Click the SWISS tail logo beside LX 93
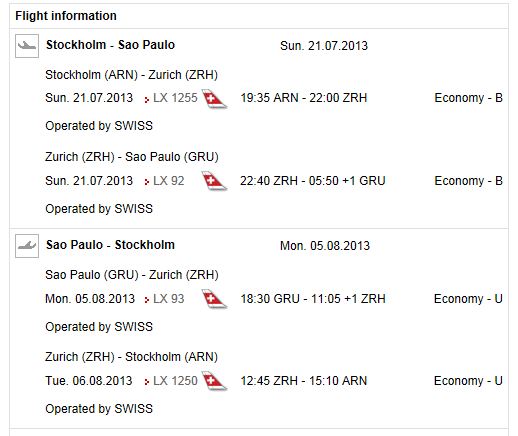This screenshot has height=436, width=518. (x=214, y=299)
